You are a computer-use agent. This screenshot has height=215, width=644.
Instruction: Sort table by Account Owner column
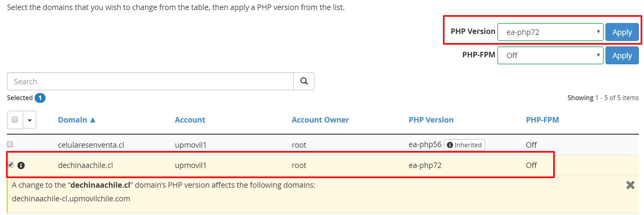[x=320, y=120]
